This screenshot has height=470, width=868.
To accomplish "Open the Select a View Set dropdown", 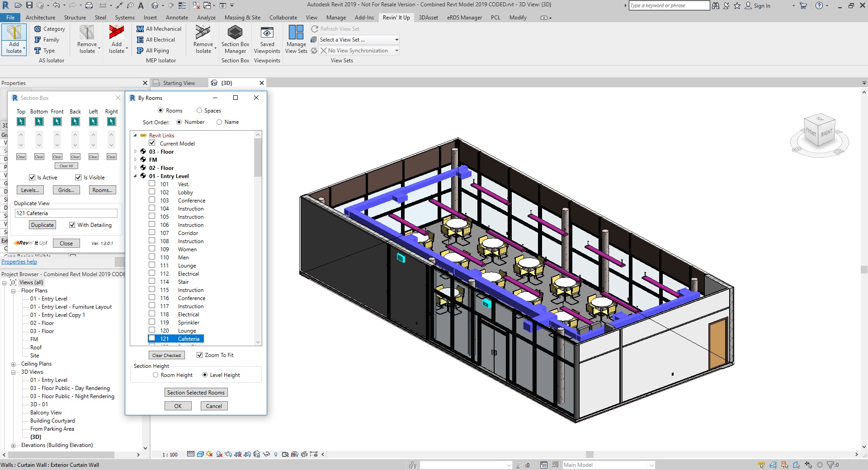I will 359,40.
